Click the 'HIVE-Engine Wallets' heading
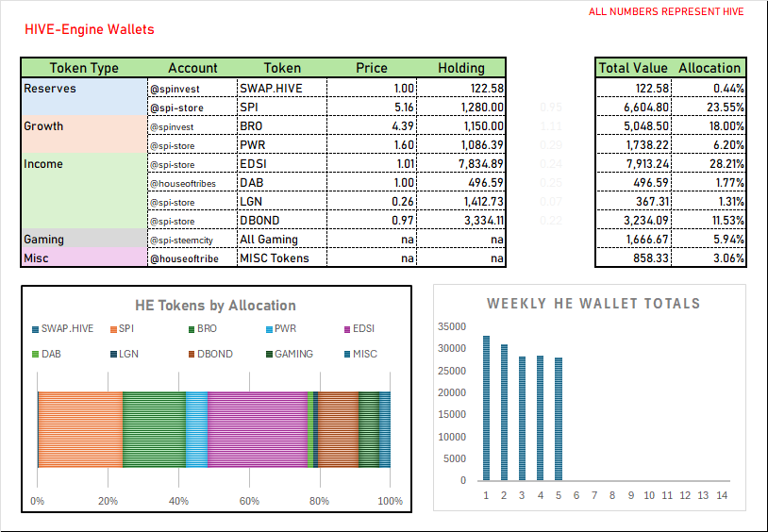Image resolution: width=768 pixels, height=532 pixels. (90, 29)
